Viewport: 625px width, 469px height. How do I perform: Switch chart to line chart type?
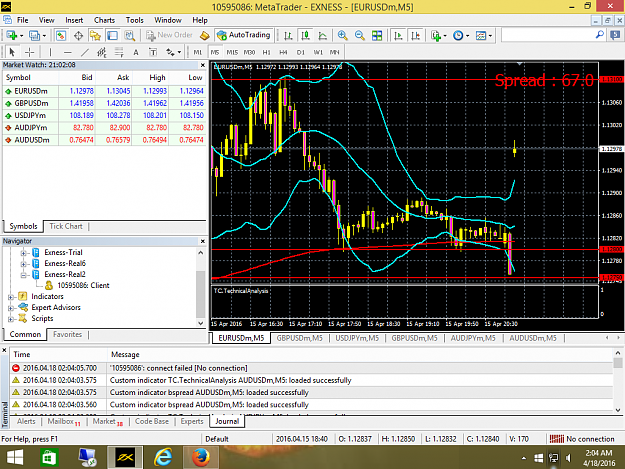[322, 35]
